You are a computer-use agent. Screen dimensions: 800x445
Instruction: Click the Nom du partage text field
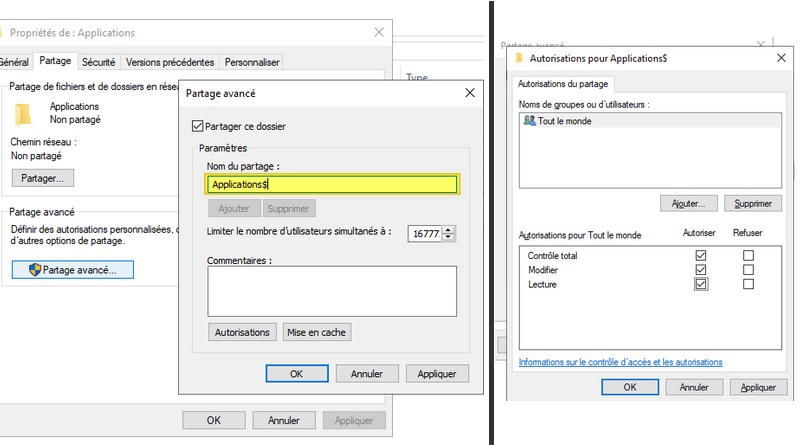point(332,184)
